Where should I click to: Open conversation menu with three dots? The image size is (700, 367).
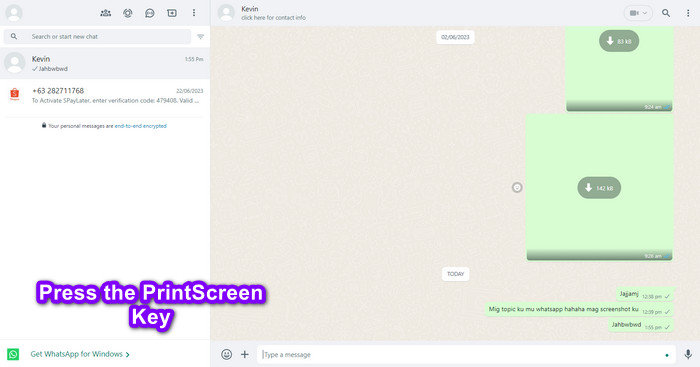(688, 13)
